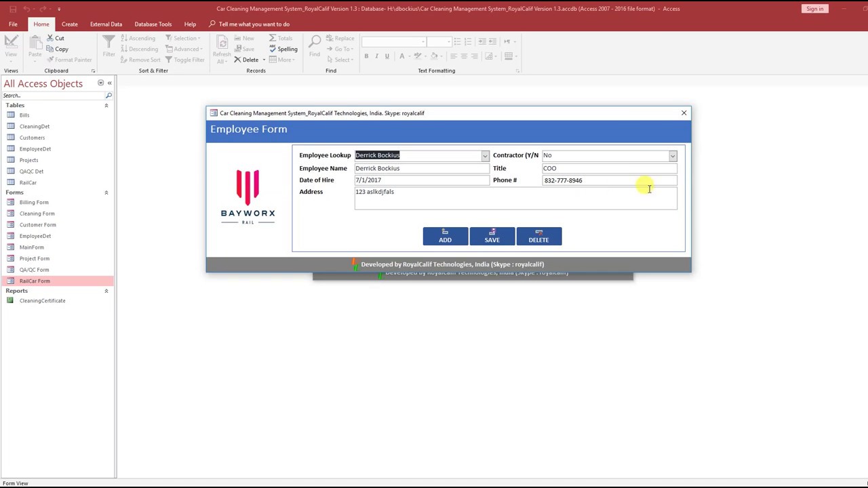Click Align Left in Text Formatting

click(x=454, y=56)
